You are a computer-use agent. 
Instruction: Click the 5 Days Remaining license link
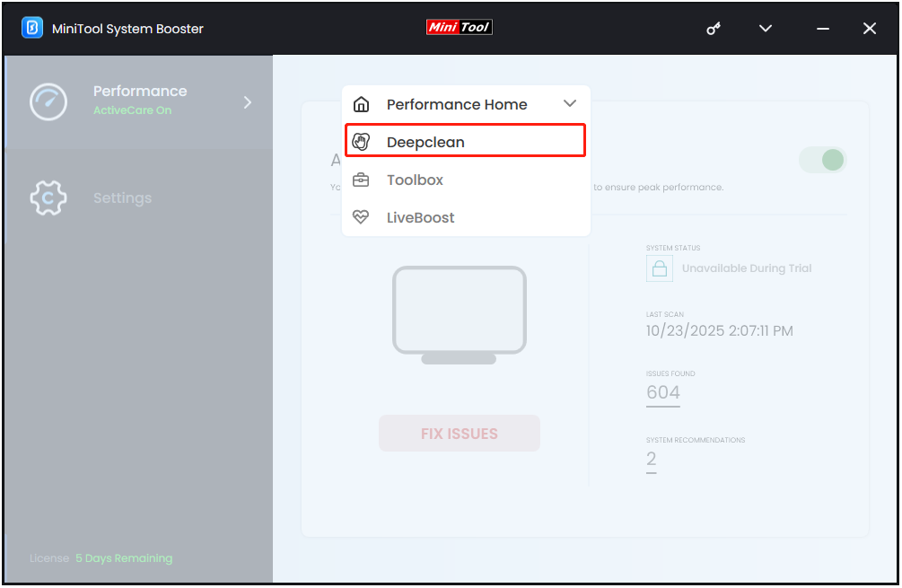pyautogui.click(x=124, y=557)
